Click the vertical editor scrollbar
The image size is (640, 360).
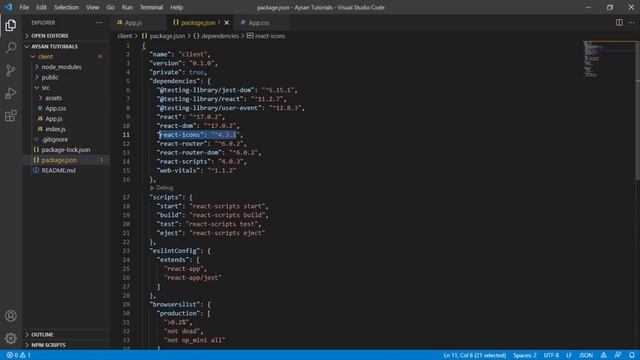point(637,110)
